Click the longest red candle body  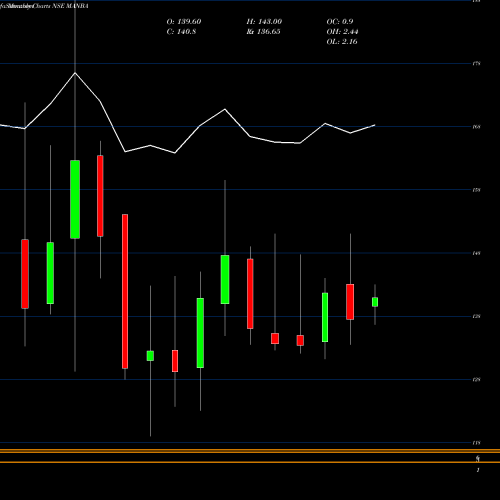(125, 291)
